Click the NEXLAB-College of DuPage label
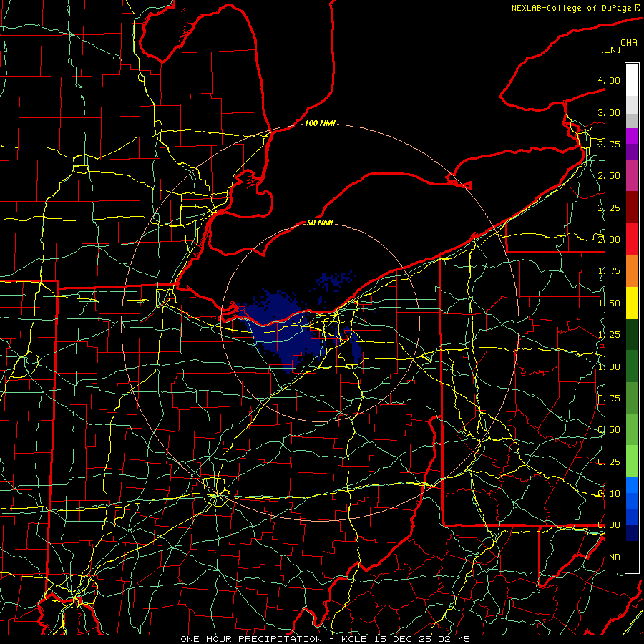This screenshot has width=644, height=644. tap(572, 8)
